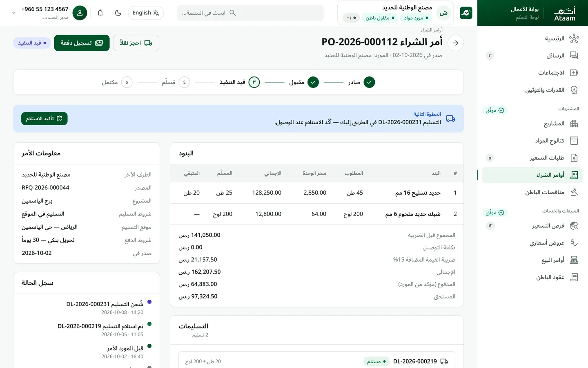Click the platform search field
588x368 pixels.
251,13
